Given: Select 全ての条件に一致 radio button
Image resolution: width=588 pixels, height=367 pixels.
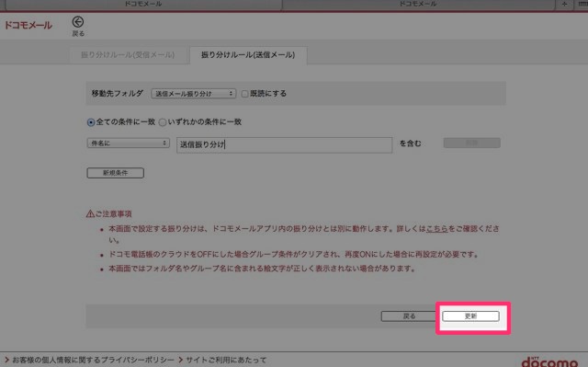Looking at the screenshot, I should click(x=91, y=122).
